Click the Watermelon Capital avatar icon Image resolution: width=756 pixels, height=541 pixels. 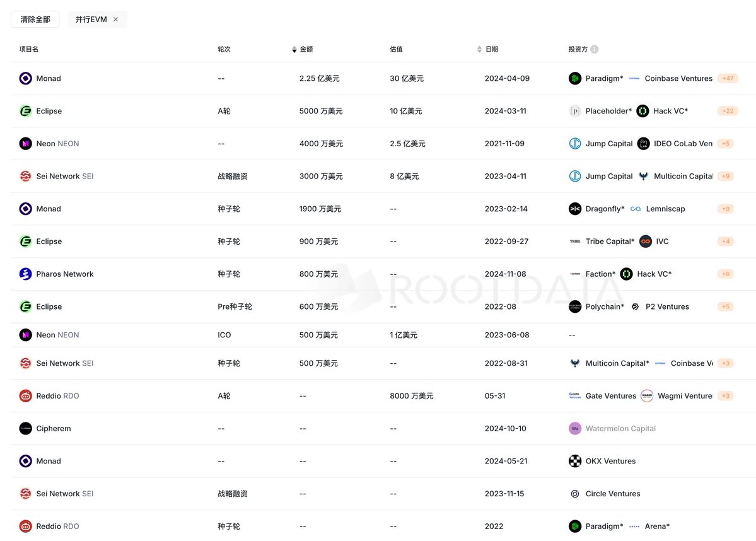pos(574,428)
